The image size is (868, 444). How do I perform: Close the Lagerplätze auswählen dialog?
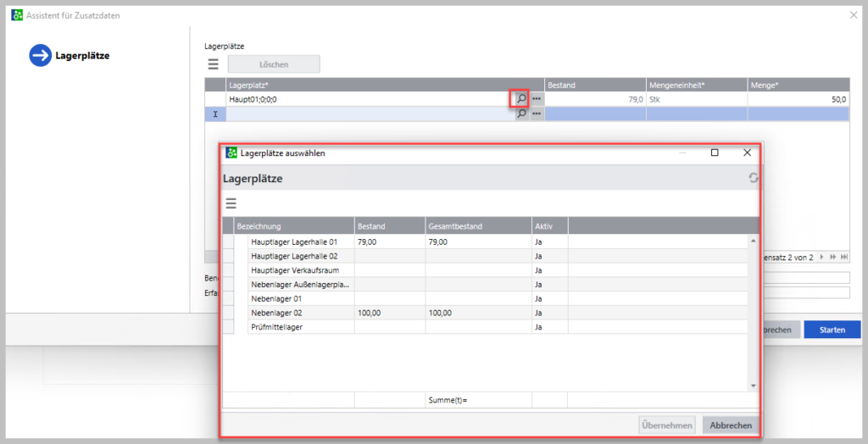point(747,153)
